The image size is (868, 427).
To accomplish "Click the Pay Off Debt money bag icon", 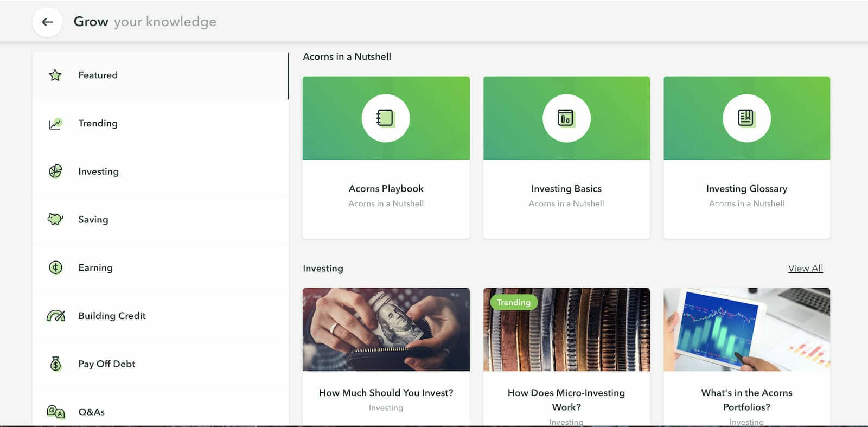I will click(55, 364).
